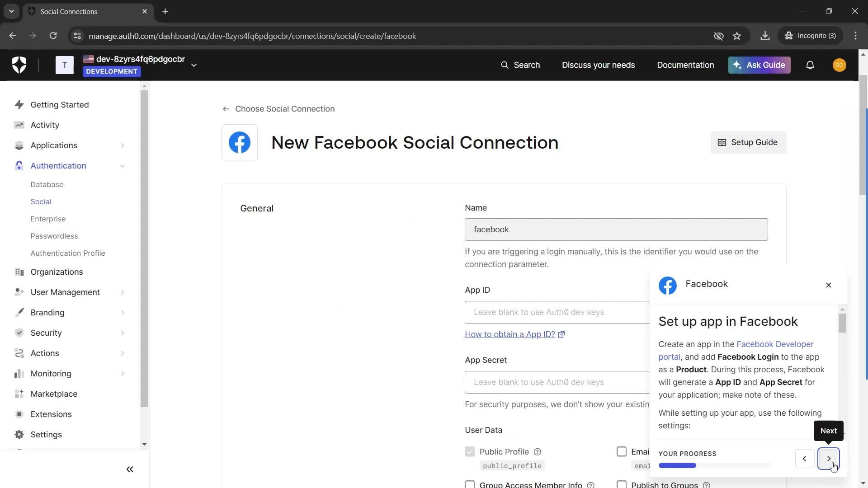This screenshot has width=868, height=488.
Task: Click the Your Progress bar
Action: [715, 465]
